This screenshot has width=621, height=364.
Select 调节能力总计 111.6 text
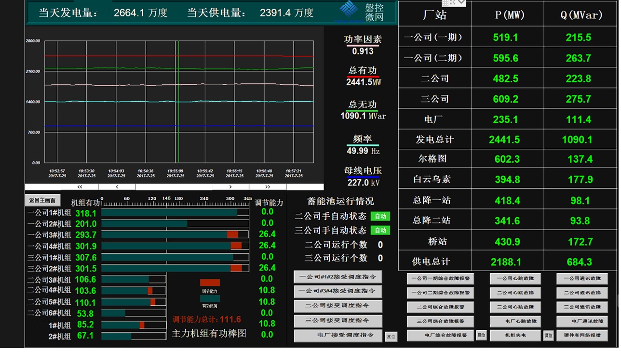pyautogui.click(x=207, y=319)
